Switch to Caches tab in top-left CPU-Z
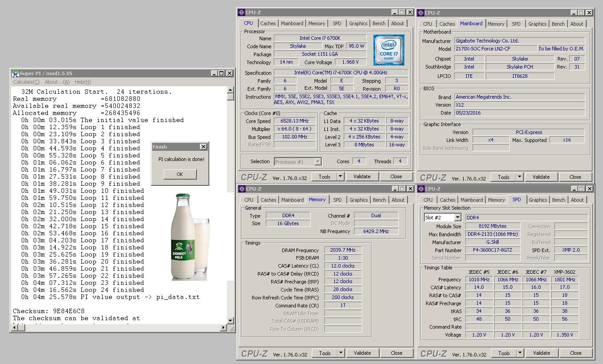The width and height of the screenshot is (603, 364). (x=268, y=23)
